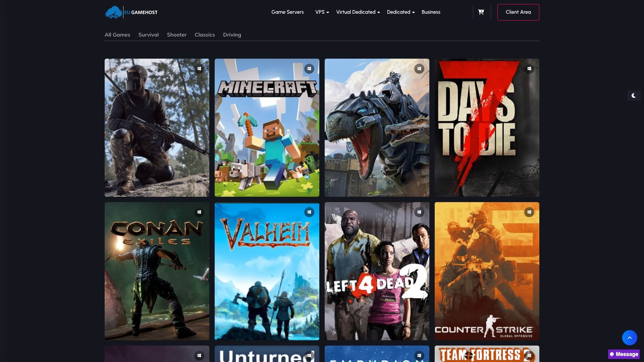This screenshot has height=362, width=644.
Task: Click Windows icon on Minecraft card
Action: 309,69
